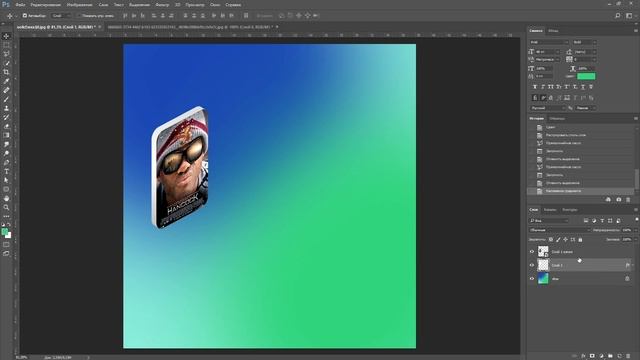Toggle Auto-Select checkbox in options bar

[25, 16]
